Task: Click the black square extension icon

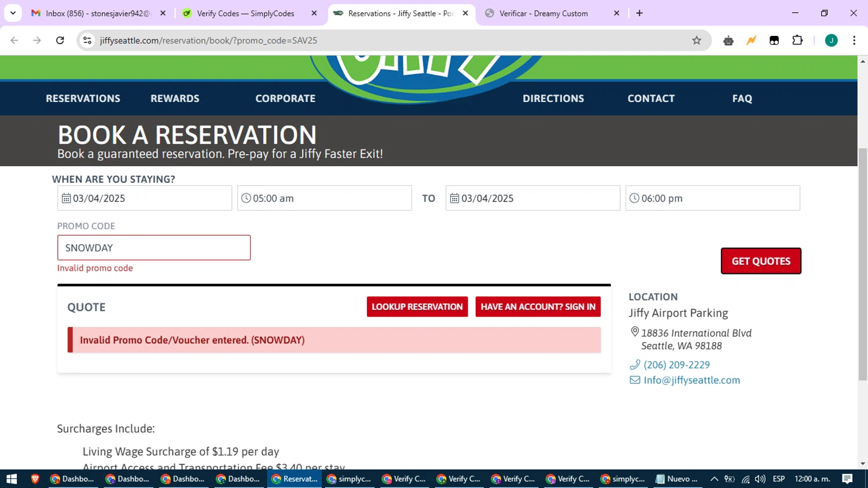Action: pos(774,41)
